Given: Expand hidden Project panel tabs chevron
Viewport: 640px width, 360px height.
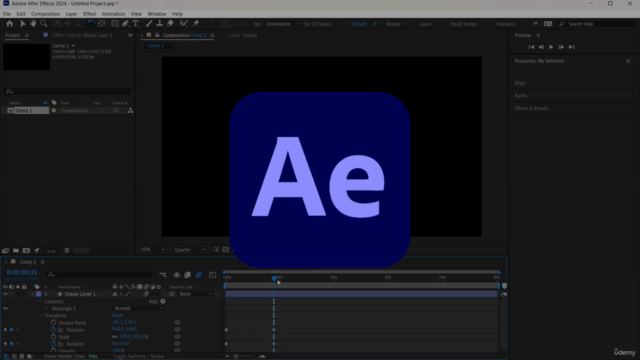Looking at the screenshot, I should 130,35.
